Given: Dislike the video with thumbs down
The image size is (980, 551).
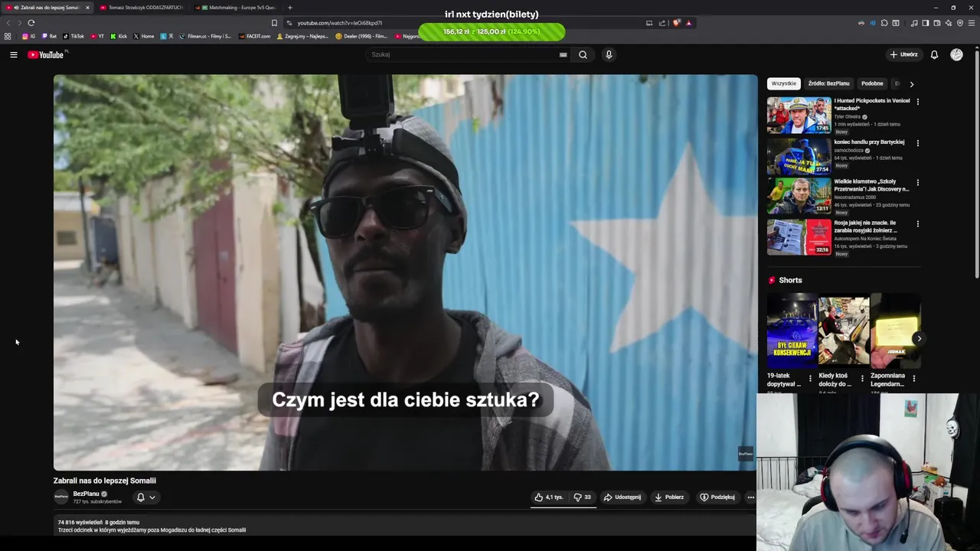Looking at the screenshot, I should pyautogui.click(x=583, y=497).
